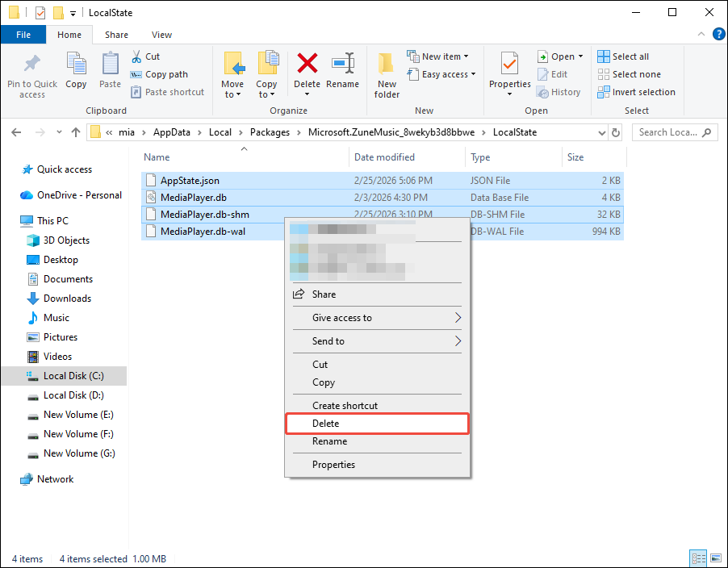This screenshot has width=728, height=568.
Task: Choose Delete from the context menu
Action: [326, 423]
